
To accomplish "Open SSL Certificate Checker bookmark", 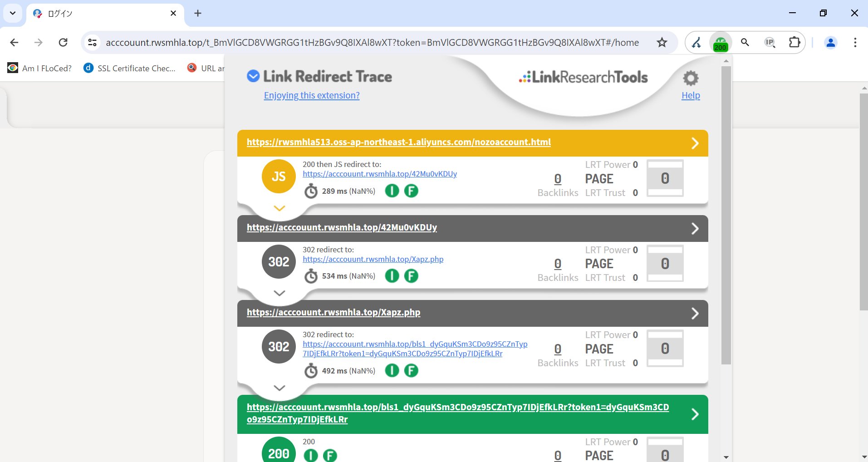I will coord(130,68).
